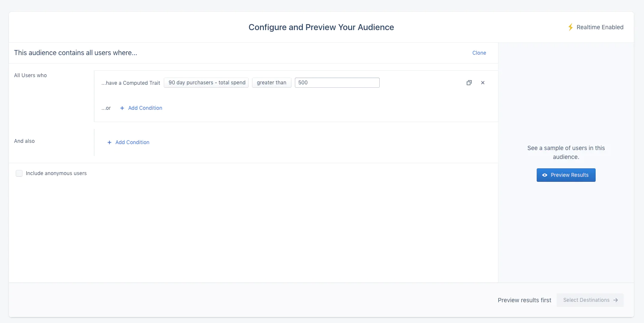Enable the Include anonymous users checkbox
Screen dimensions: 644x323
click(19, 173)
